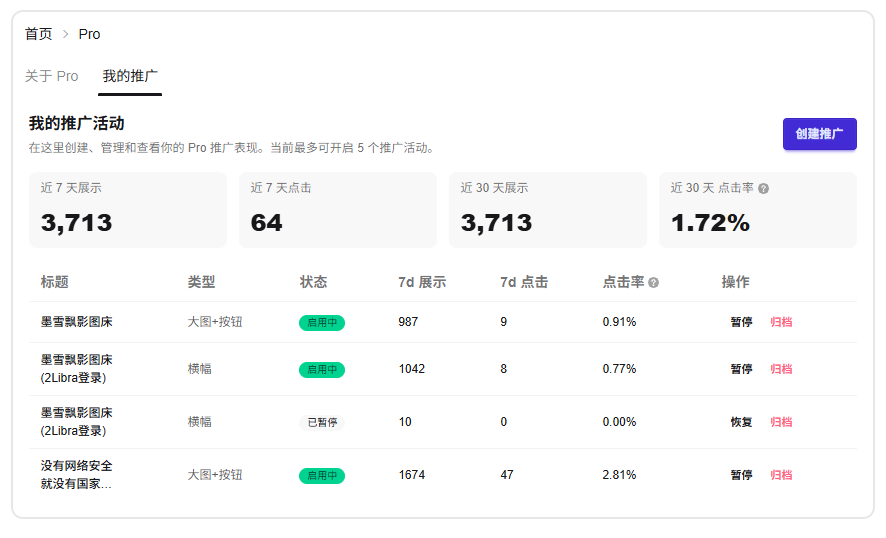Click the 已暂停 status badge
This screenshot has height=538, width=886.
click(x=321, y=422)
